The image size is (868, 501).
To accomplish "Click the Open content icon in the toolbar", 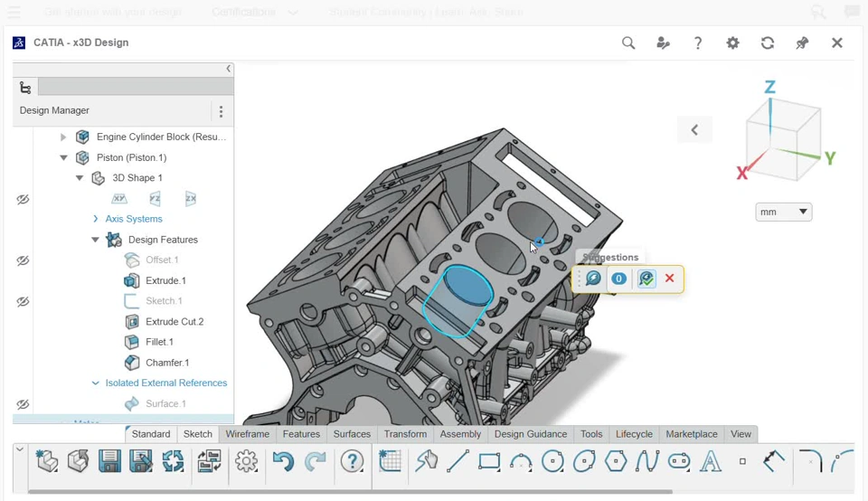I will click(x=78, y=460).
